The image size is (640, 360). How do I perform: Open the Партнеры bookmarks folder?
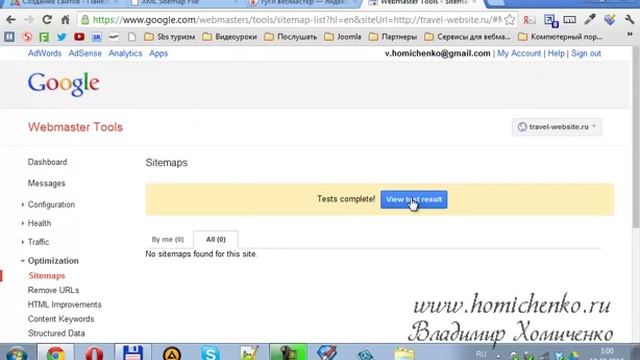tap(393, 37)
